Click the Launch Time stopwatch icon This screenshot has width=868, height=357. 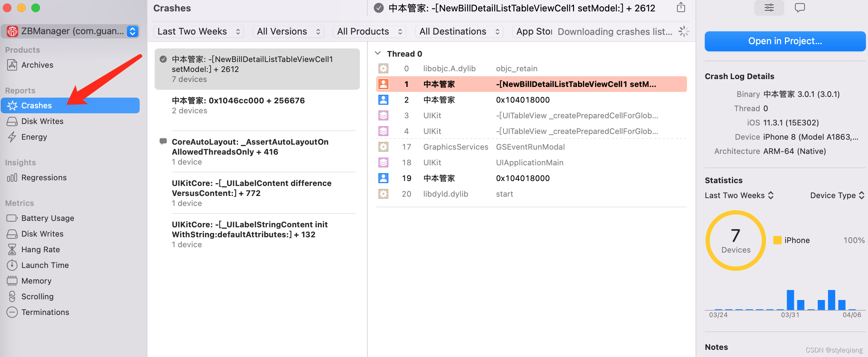point(12,265)
